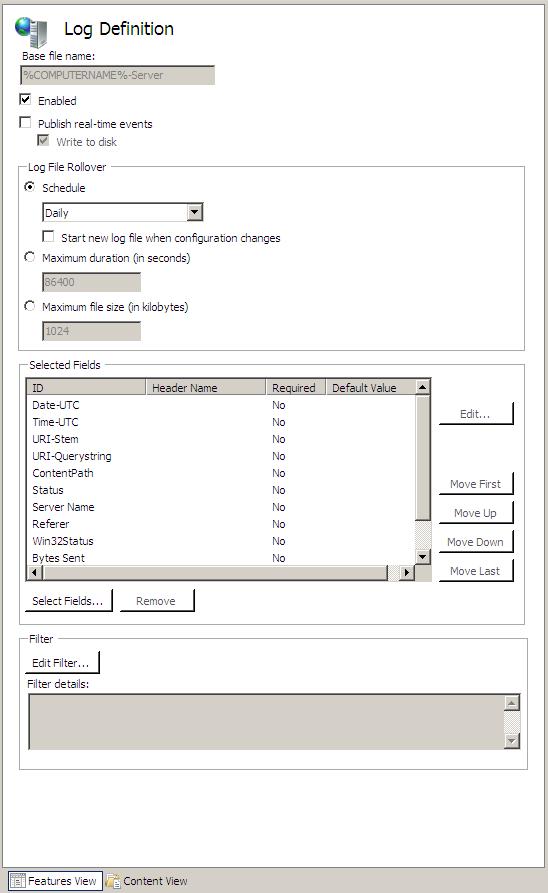
Task: Switch to Features View tab
Action: click(x=55, y=880)
